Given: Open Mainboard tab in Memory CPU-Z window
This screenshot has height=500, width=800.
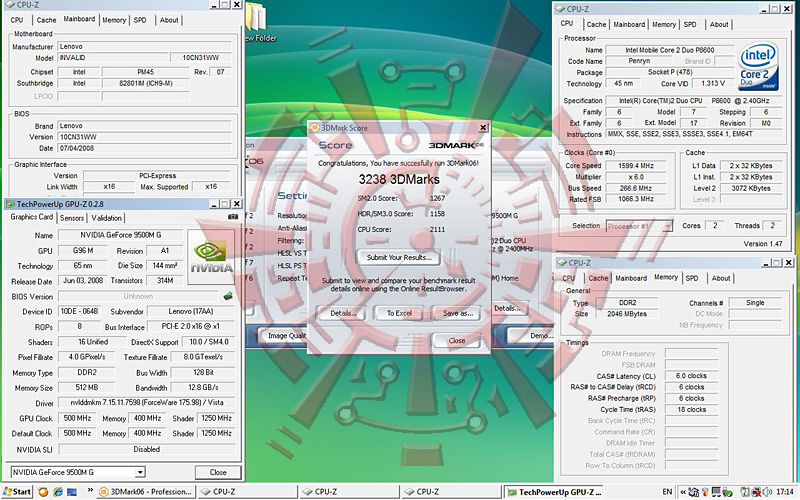Looking at the screenshot, I should coord(631,278).
